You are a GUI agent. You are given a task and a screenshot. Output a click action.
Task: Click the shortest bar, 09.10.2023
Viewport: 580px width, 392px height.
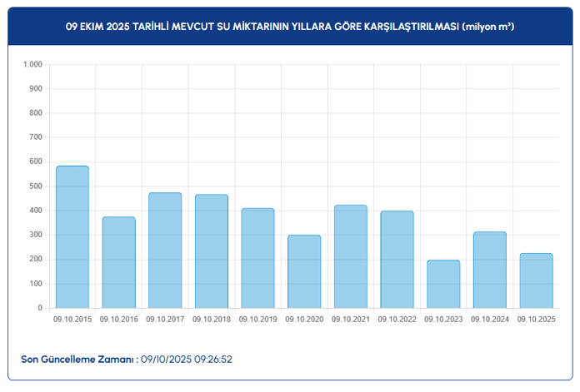[443, 284]
